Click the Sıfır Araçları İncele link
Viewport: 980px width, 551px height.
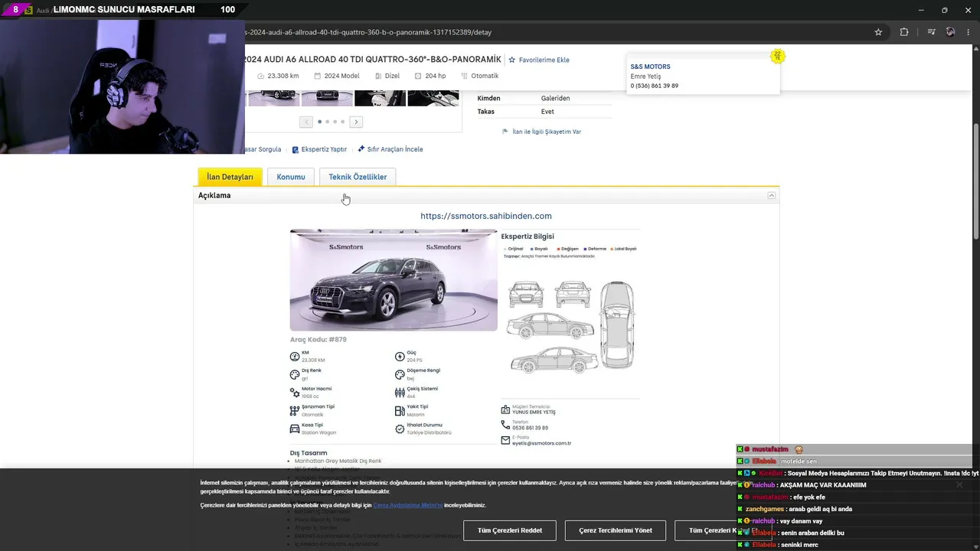click(x=395, y=149)
